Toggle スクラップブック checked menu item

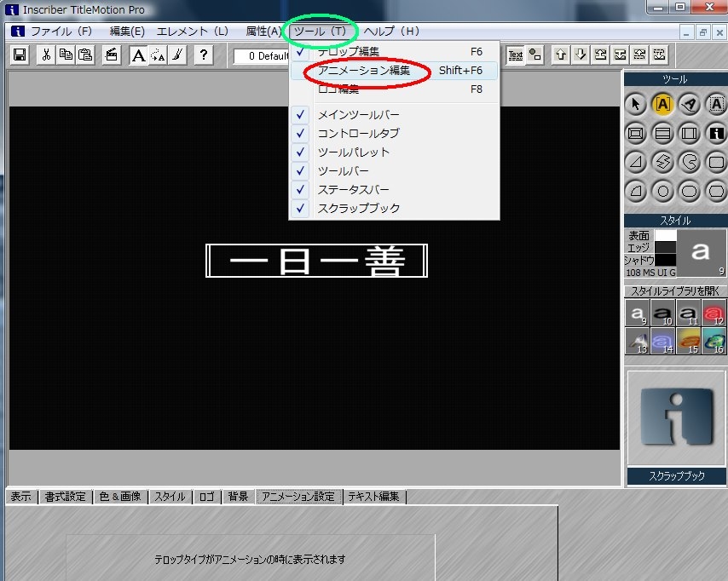coord(394,209)
